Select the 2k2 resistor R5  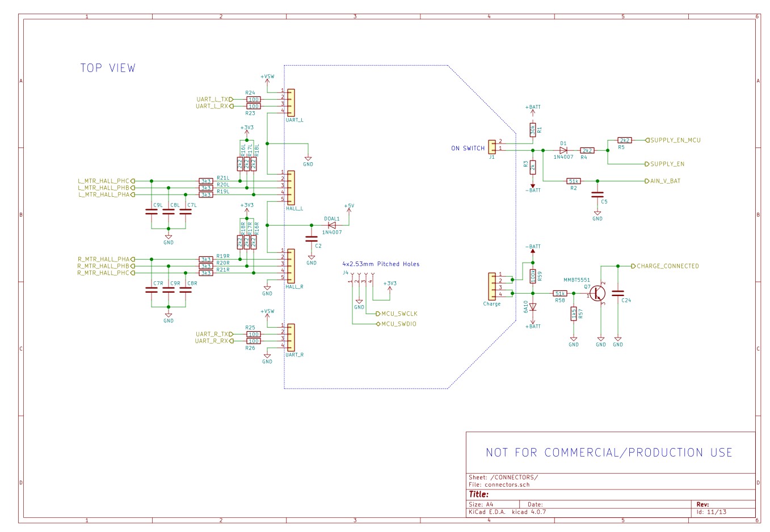tap(625, 140)
